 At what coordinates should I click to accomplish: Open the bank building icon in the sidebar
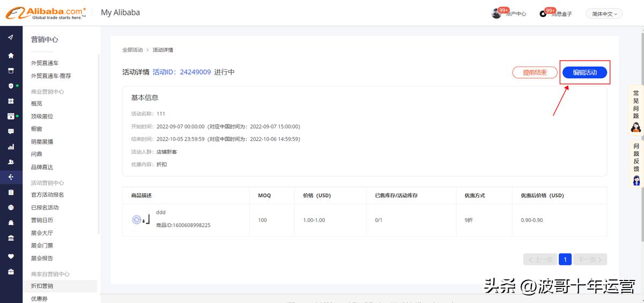tap(11, 238)
